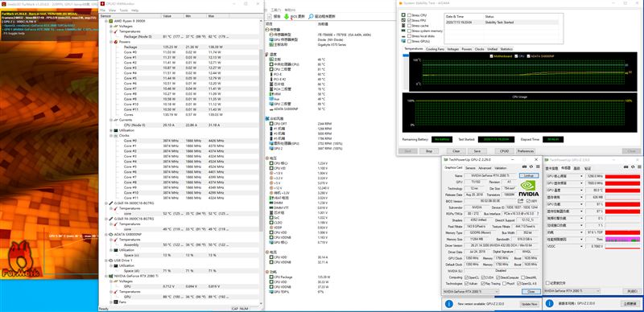Enable Stress system memory checkbox
Image resolution: width=644 pixels, height=312 pixels.
(410, 31)
